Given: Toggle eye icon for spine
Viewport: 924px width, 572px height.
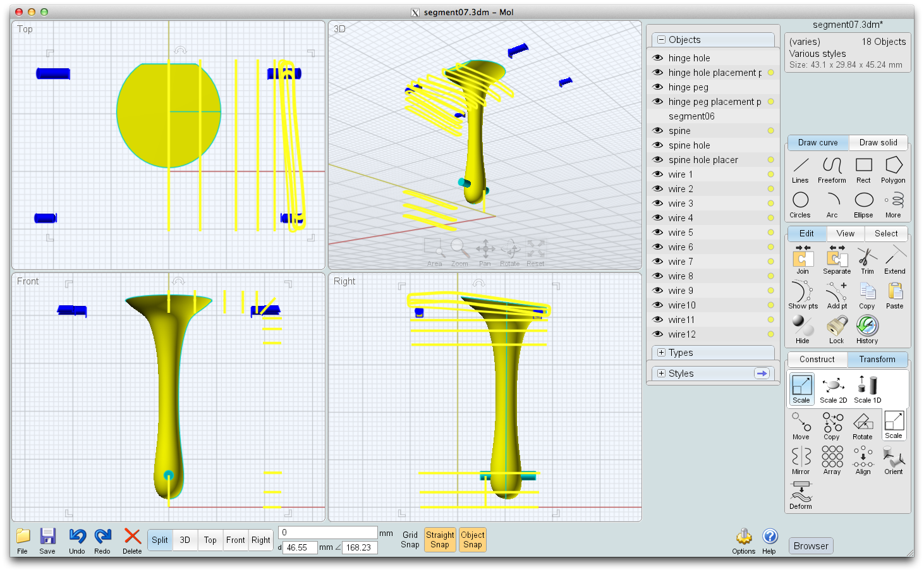Looking at the screenshot, I should (658, 130).
